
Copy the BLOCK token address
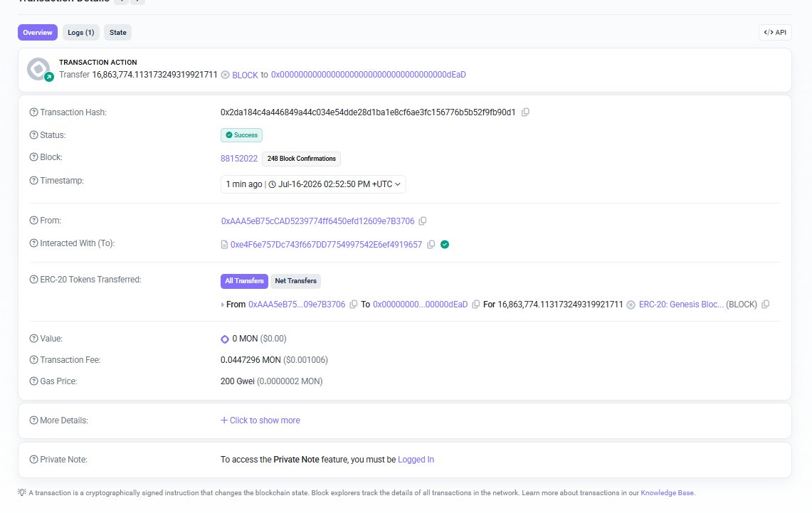[x=766, y=305]
